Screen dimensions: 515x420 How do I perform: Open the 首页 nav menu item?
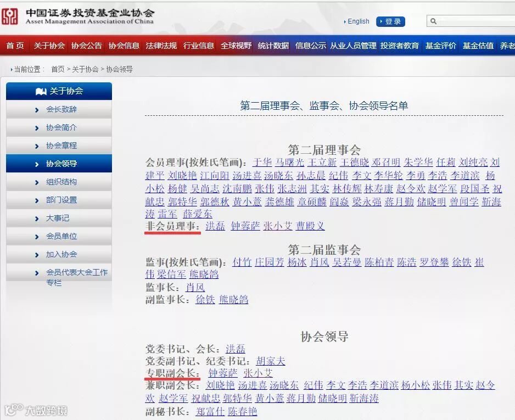click(15, 46)
